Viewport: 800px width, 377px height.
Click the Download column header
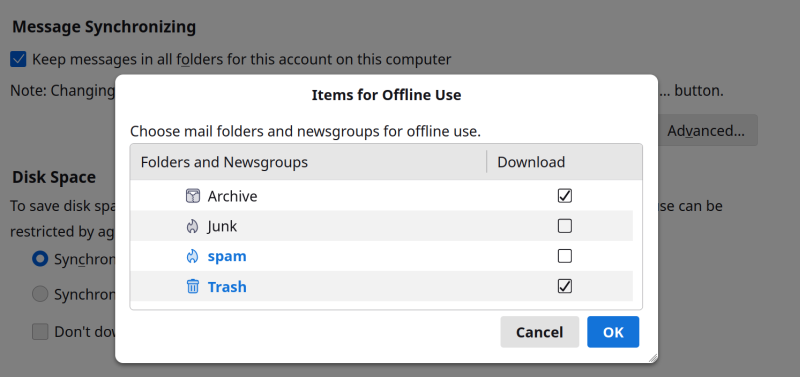(x=564, y=162)
